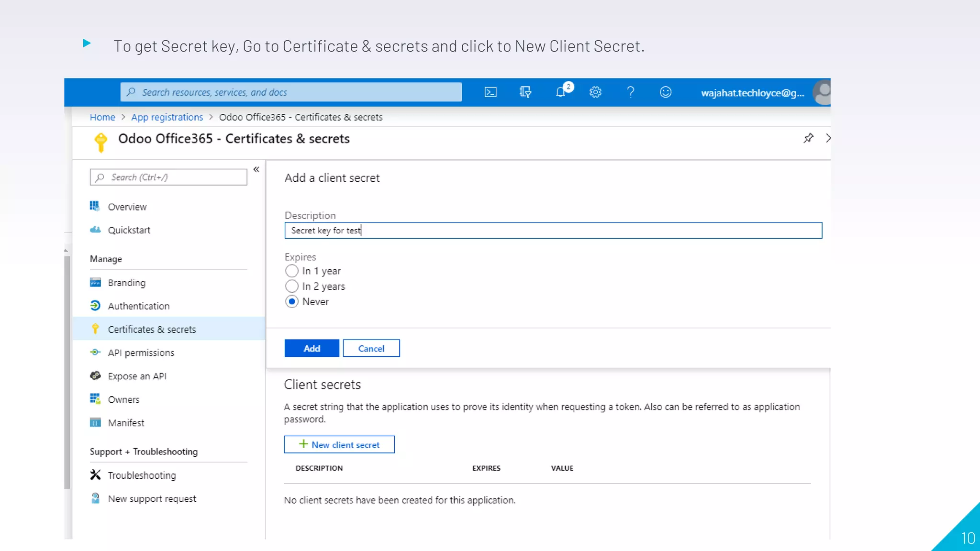Go to App registrations breadcrumb link

[167, 117]
